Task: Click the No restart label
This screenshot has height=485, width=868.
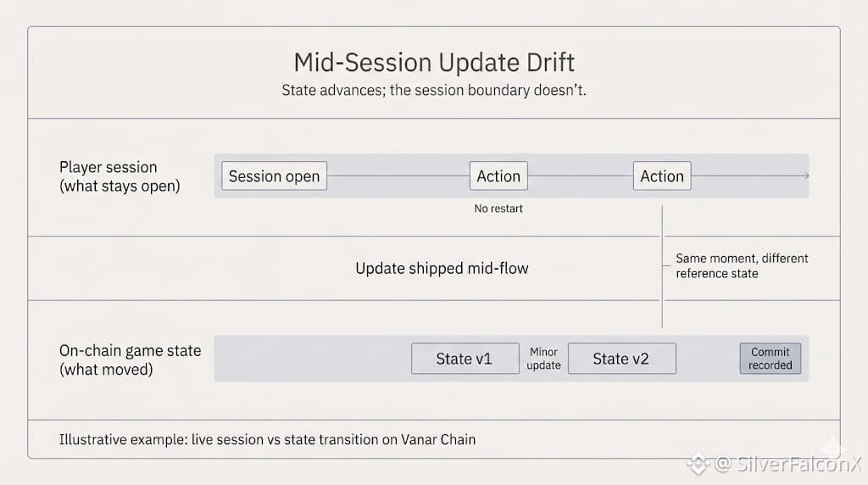Action: pos(498,209)
